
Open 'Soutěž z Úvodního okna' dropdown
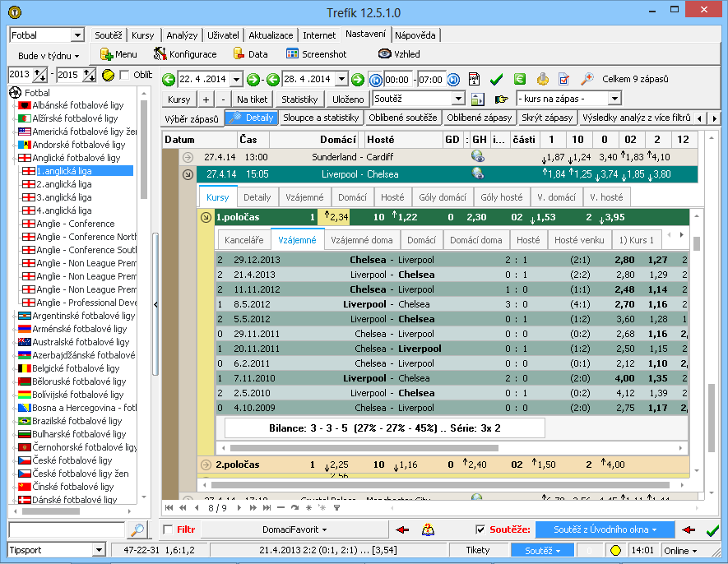click(x=605, y=529)
